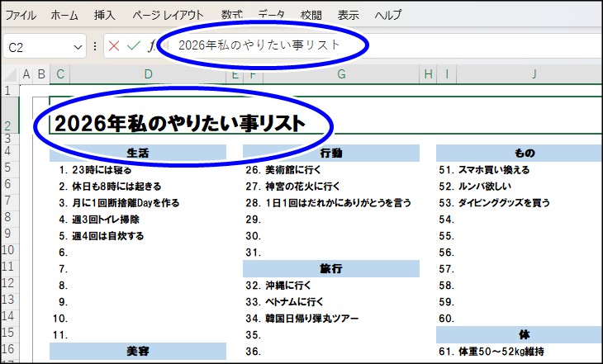Select column G header
The image size is (603, 364).
[340, 74]
